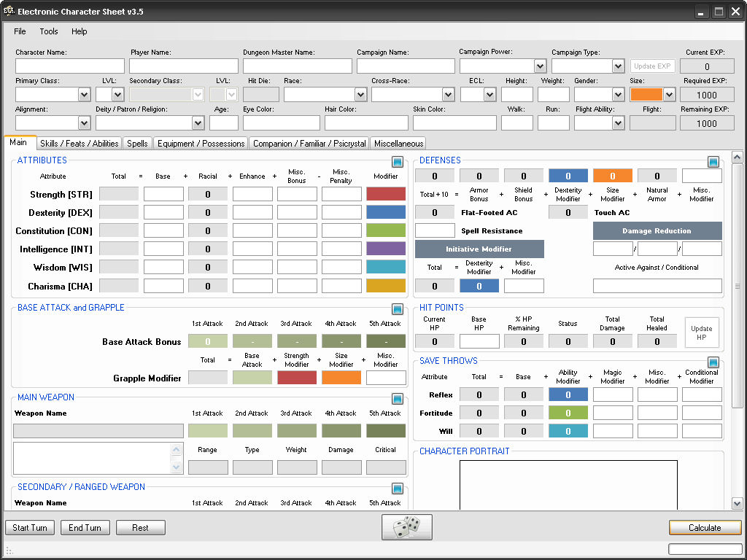The width and height of the screenshot is (747, 560).
Task: Click the Initiative Modifier header button
Action: point(479,249)
